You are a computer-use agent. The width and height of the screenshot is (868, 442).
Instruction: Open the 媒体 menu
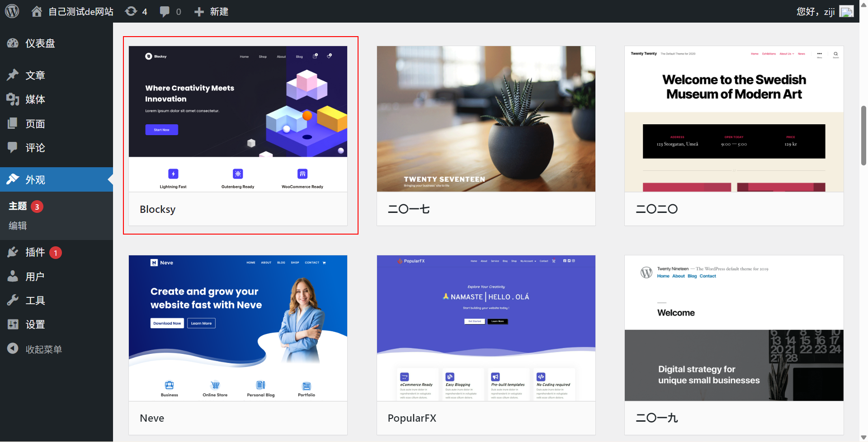coord(57,99)
